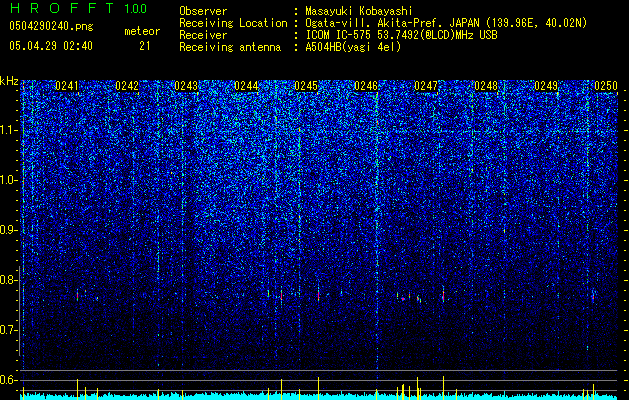629x400 pixels.
Task: Click time marker 0241
Action: 67,86
